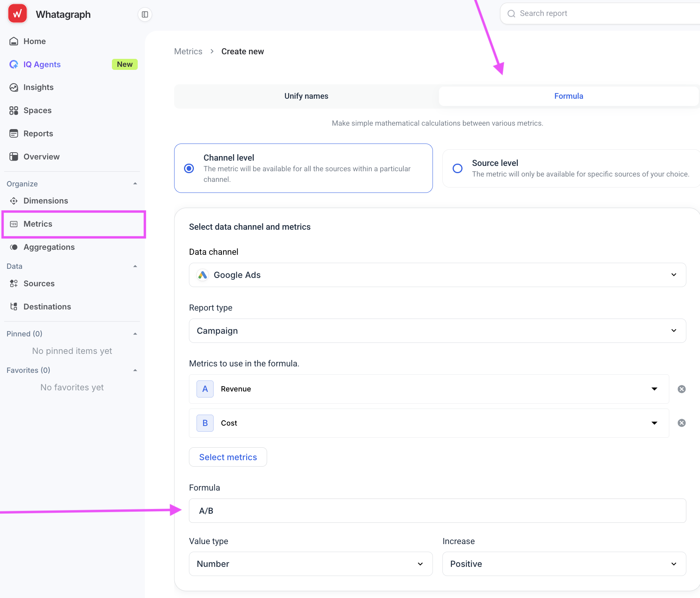The height and width of the screenshot is (598, 700).
Task: Click the B variable badge
Action: [x=205, y=423]
